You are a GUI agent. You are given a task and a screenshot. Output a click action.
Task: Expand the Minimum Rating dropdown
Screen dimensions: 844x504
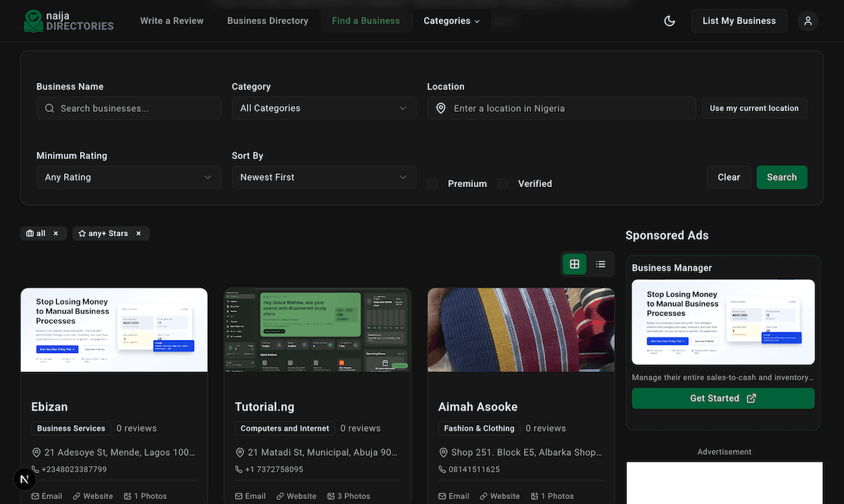tap(128, 177)
